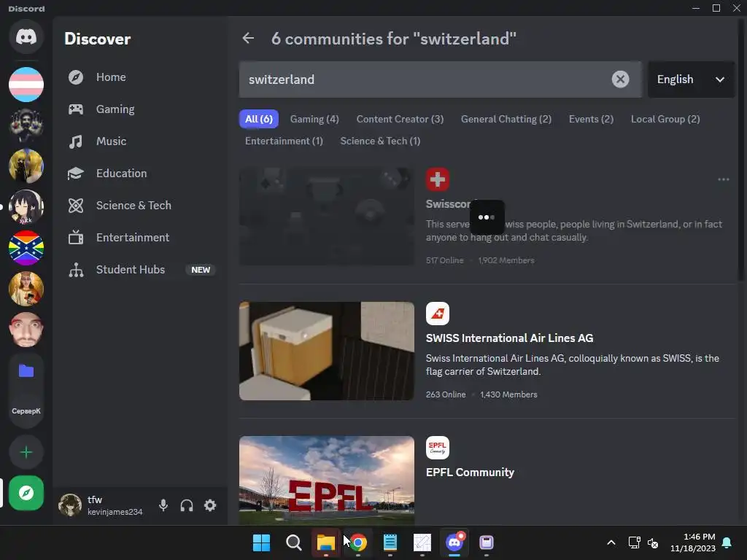The width and height of the screenshot is (747, 560).
Task: Open more options for Swiss server card
Action: coord(723,179)
